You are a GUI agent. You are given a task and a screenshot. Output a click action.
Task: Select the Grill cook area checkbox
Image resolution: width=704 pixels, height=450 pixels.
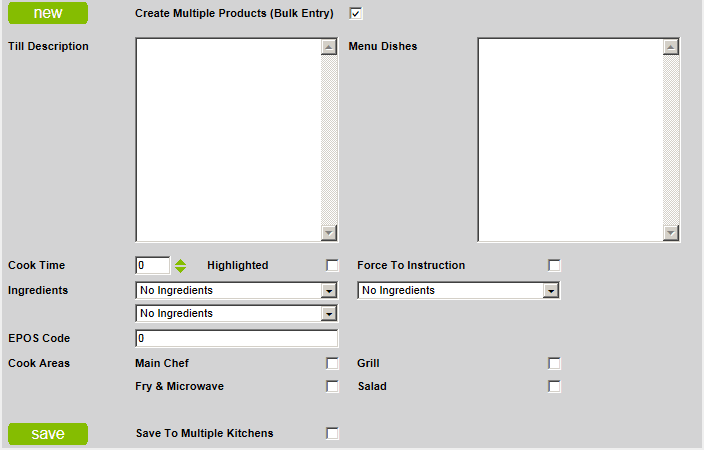click(554, 363)
